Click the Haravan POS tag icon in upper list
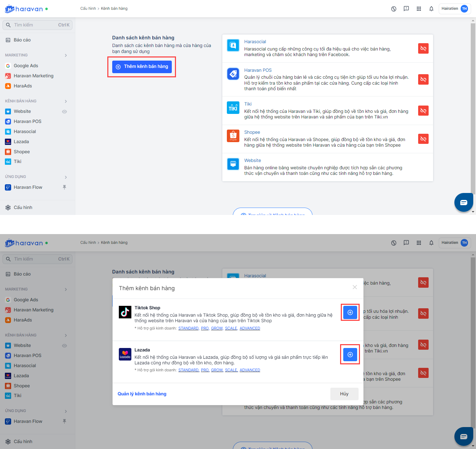Viewport: 476px width, 449px height. click(x=233, y=74)
